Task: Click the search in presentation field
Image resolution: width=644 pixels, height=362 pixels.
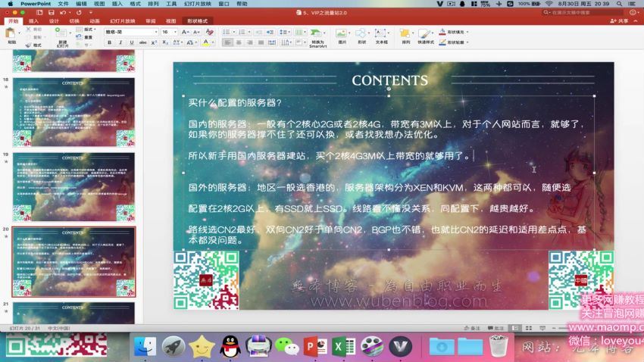Action: 583,13
